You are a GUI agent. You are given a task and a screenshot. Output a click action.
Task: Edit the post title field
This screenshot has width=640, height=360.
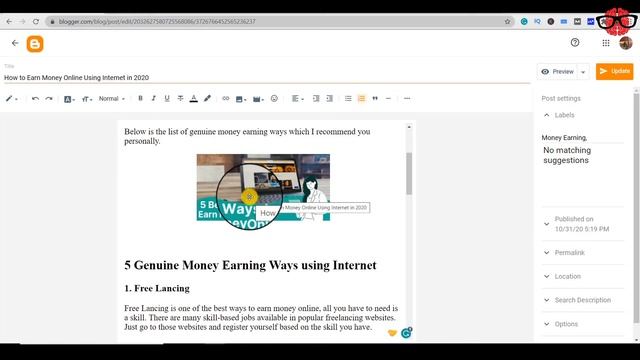coord(267,78)
